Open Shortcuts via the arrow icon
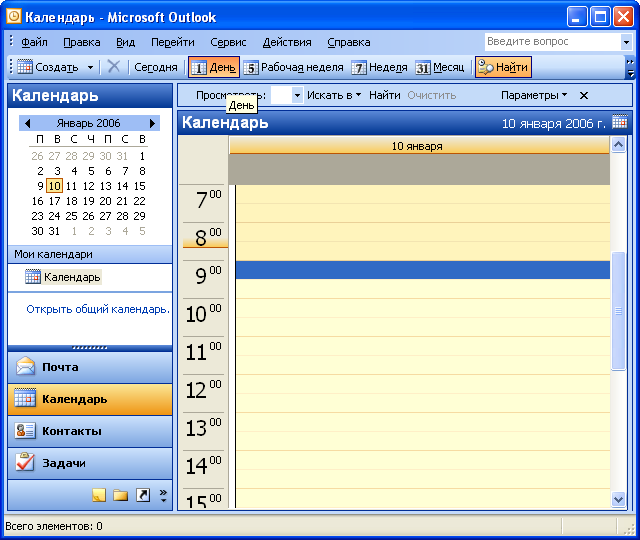640x540 pixels. tap(143, 495)
